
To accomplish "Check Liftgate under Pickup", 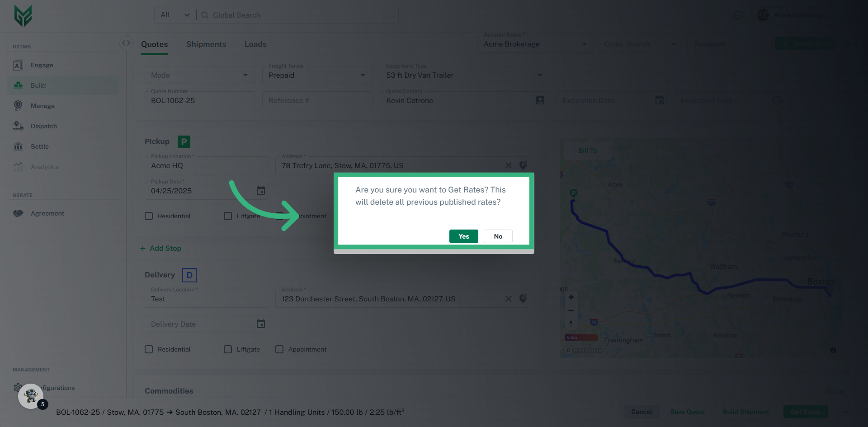I will [x=228, y=216].
